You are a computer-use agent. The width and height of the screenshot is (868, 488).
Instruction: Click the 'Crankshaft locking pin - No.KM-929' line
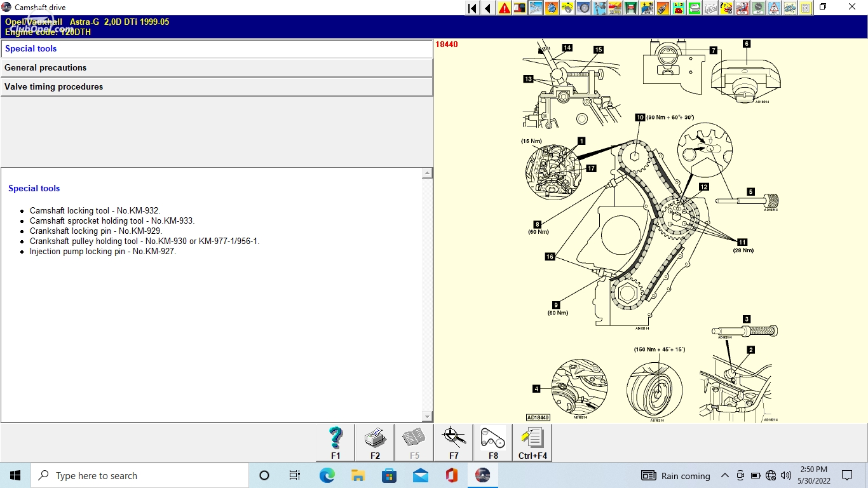[x=96, y=231]
